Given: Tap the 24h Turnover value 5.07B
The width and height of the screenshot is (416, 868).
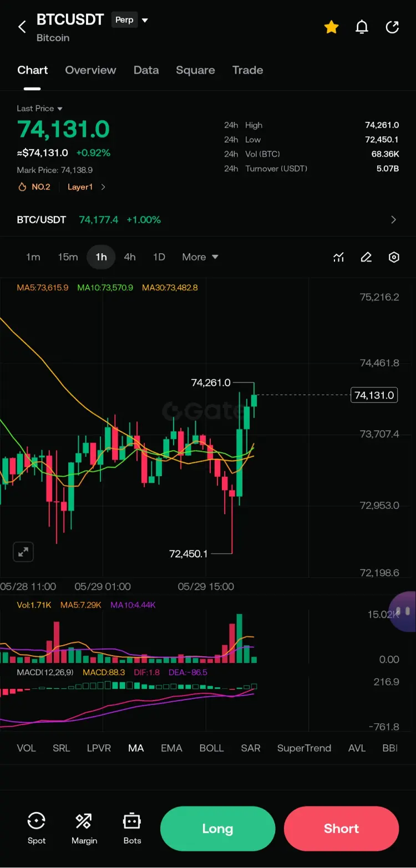Looking at the screenshot, I should [388, 169].
